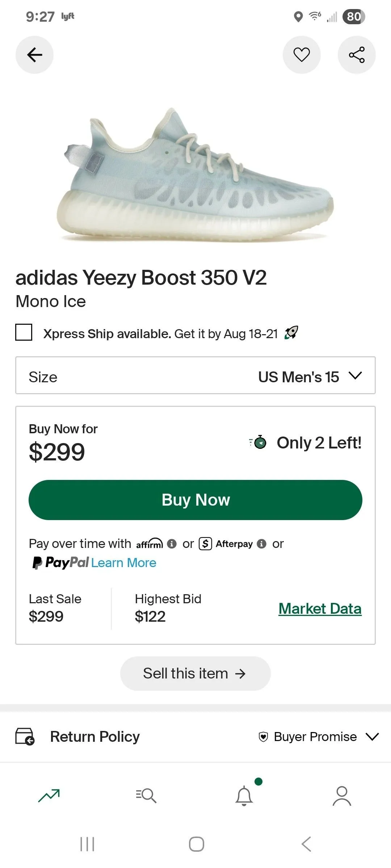The width and height of the screenshot is (391, 868).
Task: Enable the Xpress Ship checkbox
Action: tap(24, 332)
